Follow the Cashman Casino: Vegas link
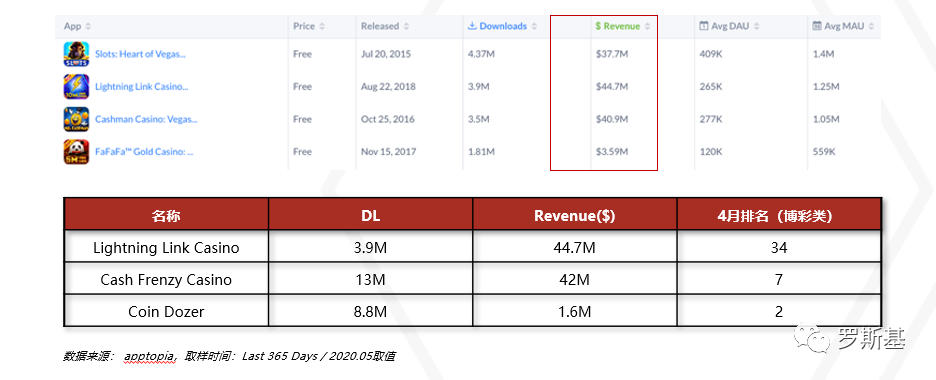The height and width of the screenshot is (380, 936). click(146, 119)
